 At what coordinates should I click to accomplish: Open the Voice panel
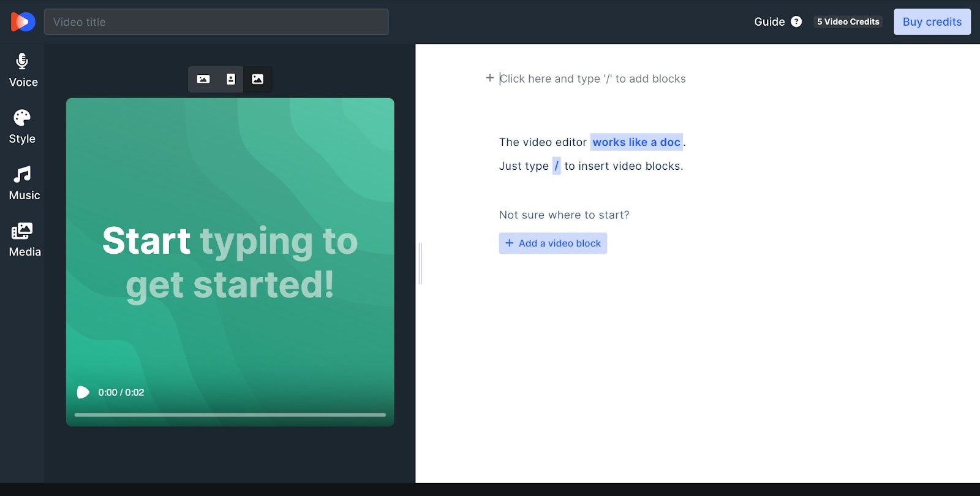coord(23,70)
